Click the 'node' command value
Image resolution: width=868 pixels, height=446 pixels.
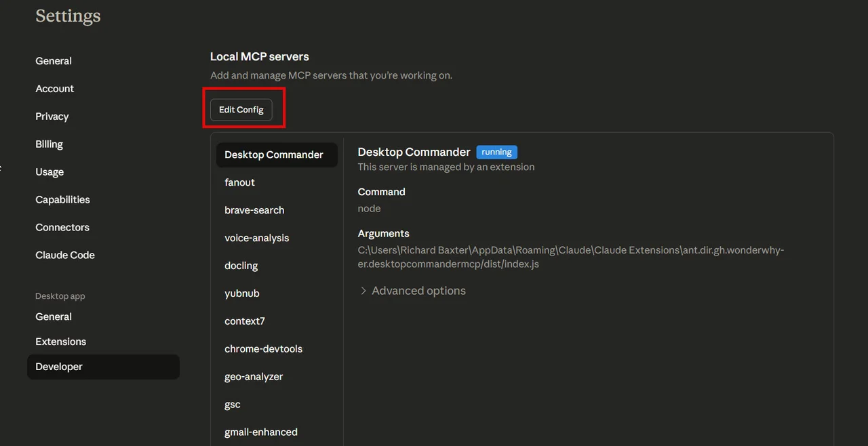coord(369,209)
